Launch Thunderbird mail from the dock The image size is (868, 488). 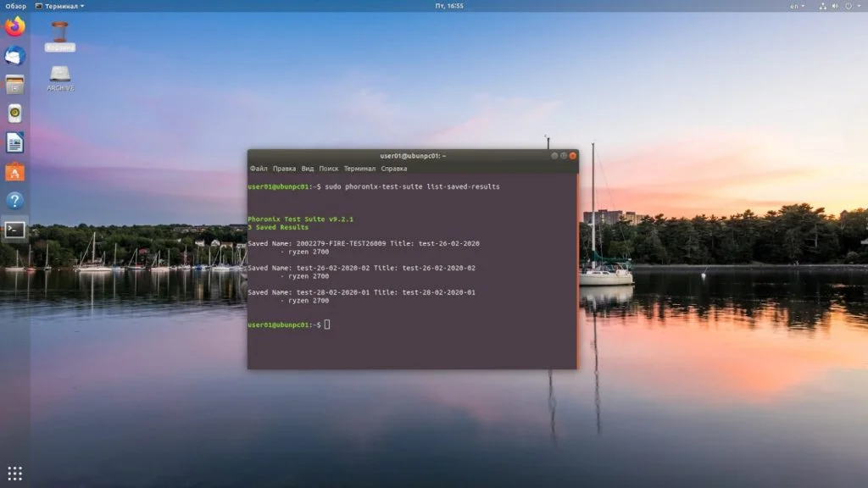pos(14,56)
